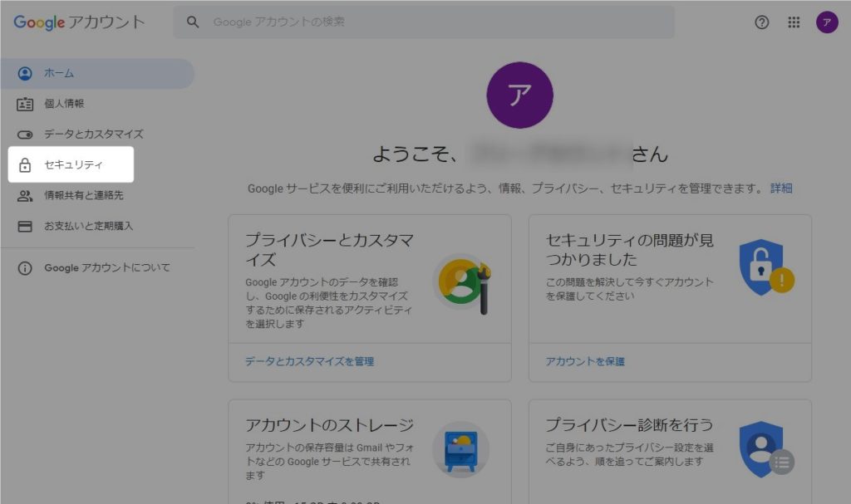Click the アカウントを保護 link

click(584, 362)
